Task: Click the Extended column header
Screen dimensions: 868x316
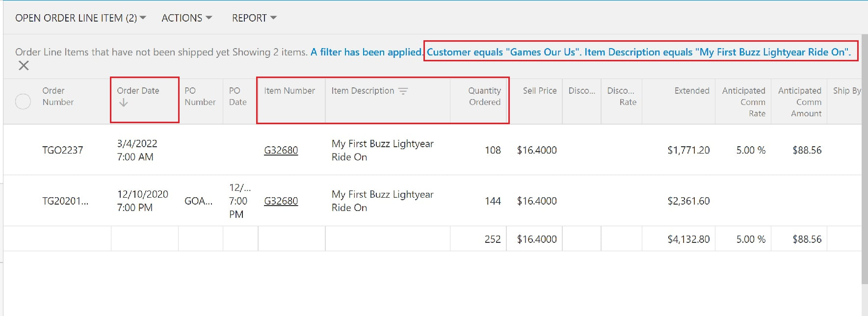Action: coord(692,91)
